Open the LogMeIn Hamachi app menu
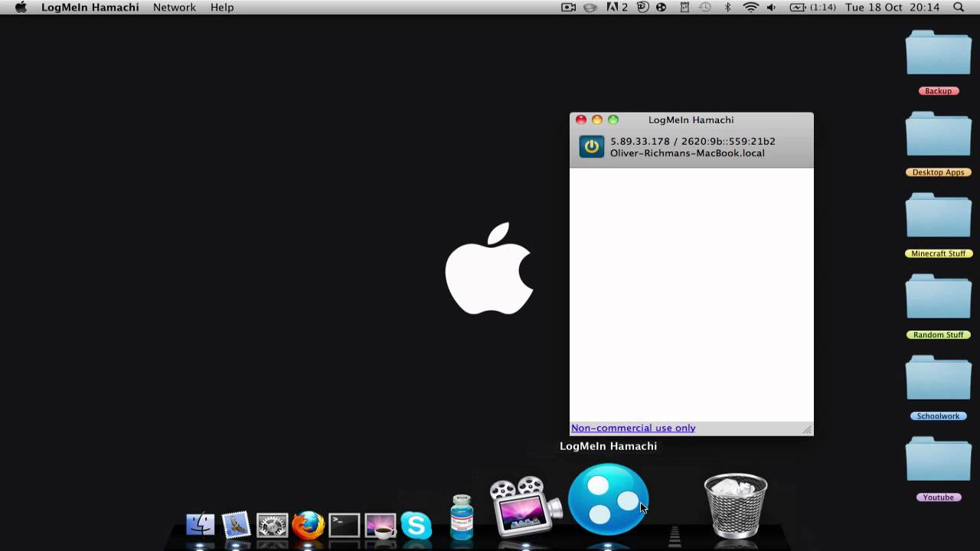This screenshot has width=980, height=551. (90, 7)
